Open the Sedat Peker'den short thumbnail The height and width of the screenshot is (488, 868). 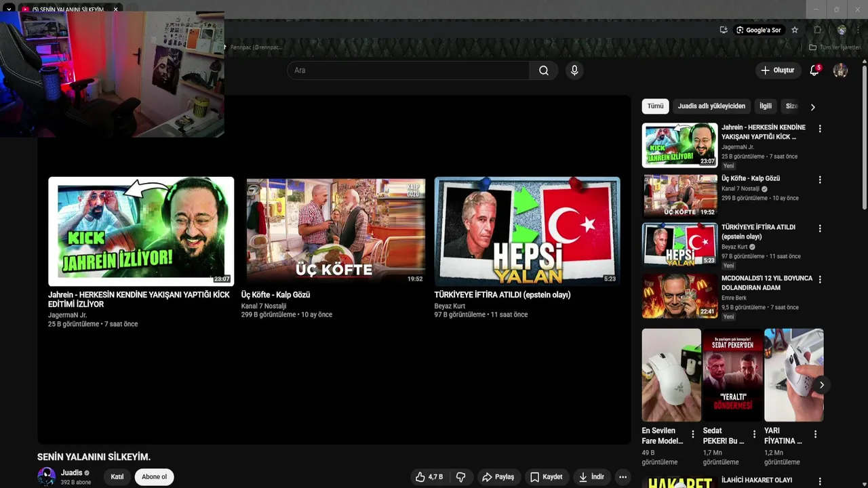pos(732,375)
